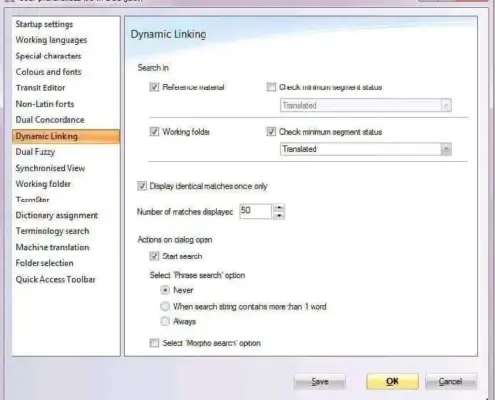Select When search string contains more than 1 word
This screenshot has height=400, width=495.
tap(165, 306)
